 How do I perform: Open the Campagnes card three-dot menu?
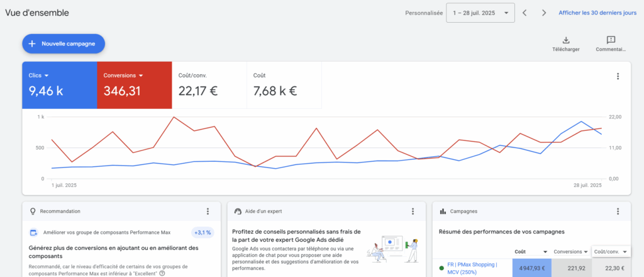coord(618,212)
